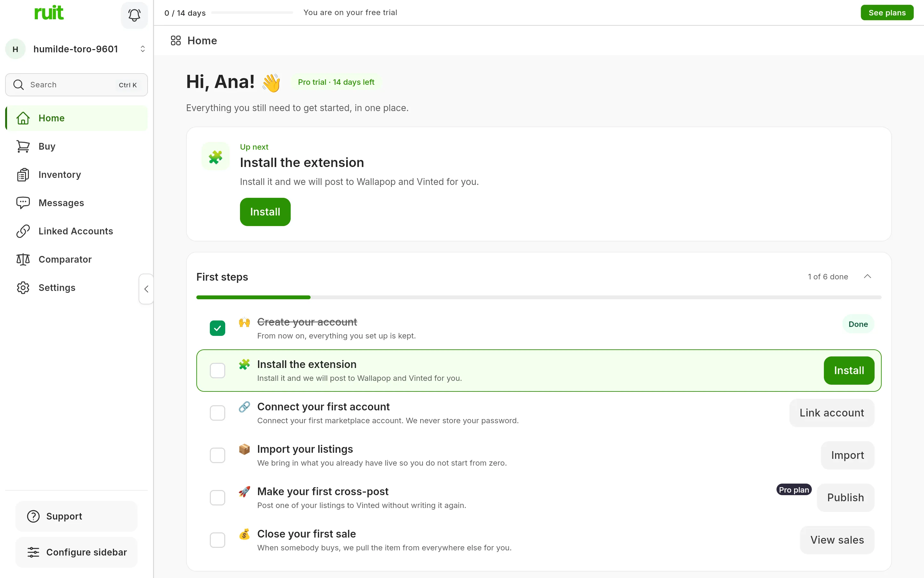This screenshot has width=924, height=578.
Task: Click the search magnifier icon
Action: point(18,84)
